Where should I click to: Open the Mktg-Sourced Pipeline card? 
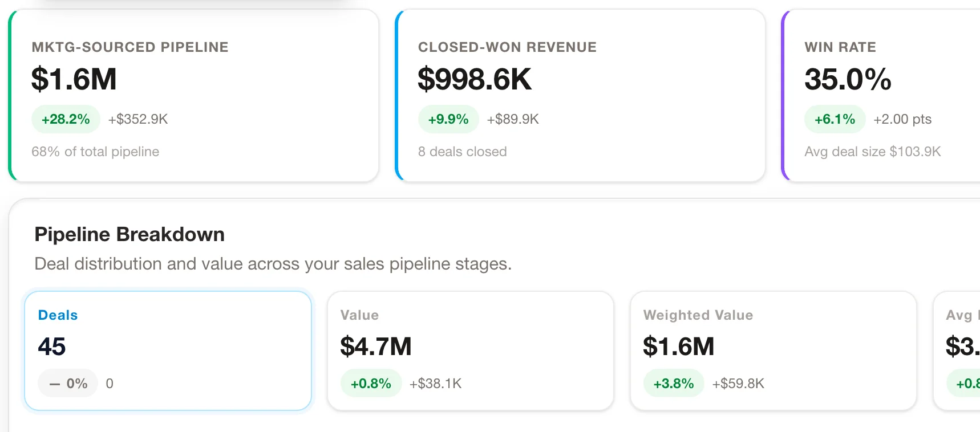click(x=194, y=96)
